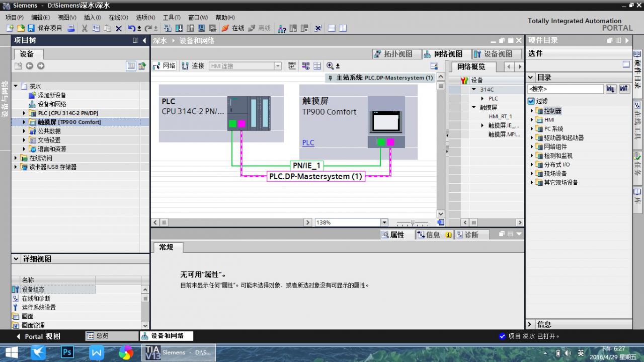Click the delete X icon in main toolbar

coord(119,28)
